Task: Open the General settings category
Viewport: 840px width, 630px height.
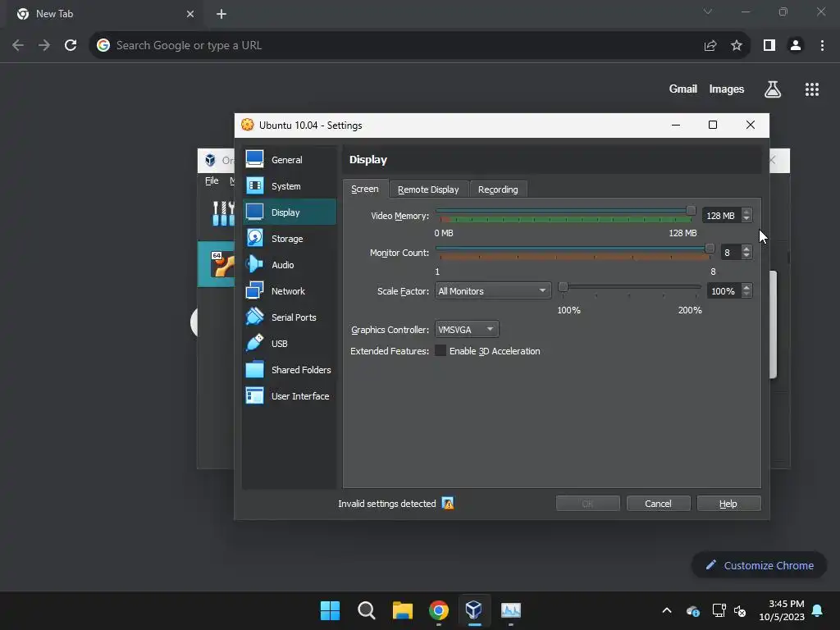Action: tap(289, 160)
